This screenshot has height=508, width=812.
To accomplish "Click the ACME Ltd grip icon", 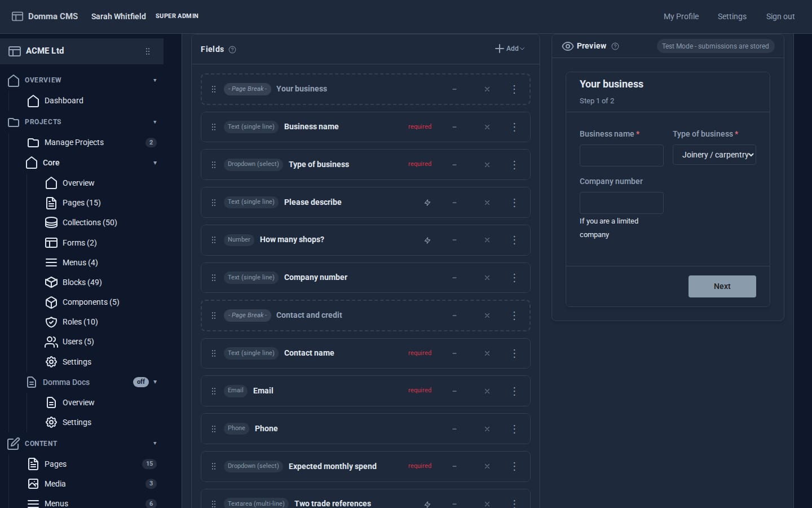I will point(148,51).
